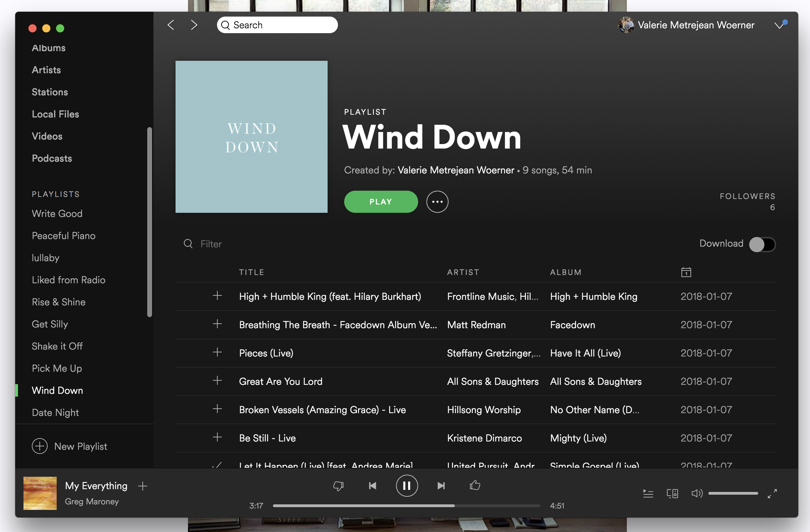
Task: Enter full screen mode via expand icon
Action: coord(772,493)
